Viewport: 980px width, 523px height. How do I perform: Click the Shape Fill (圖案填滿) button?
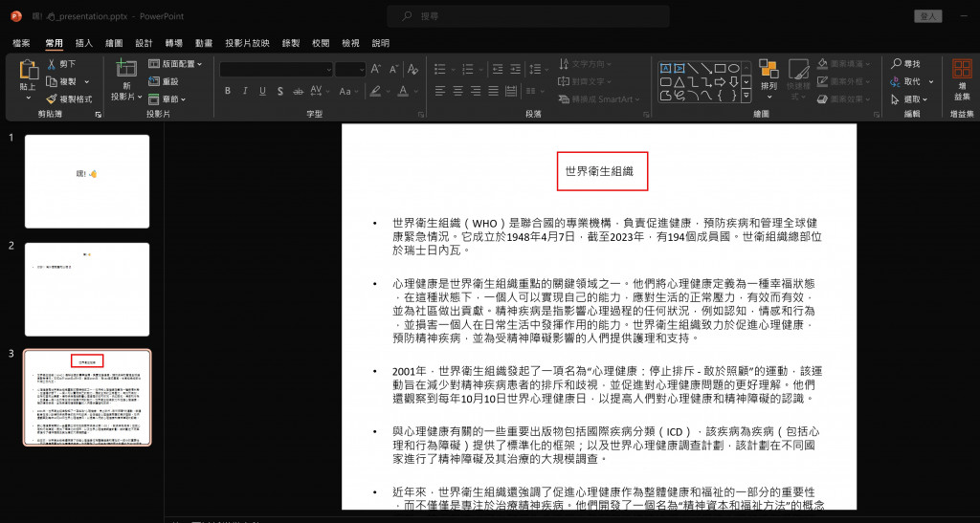pyautogui.click(x=842, y=64)
